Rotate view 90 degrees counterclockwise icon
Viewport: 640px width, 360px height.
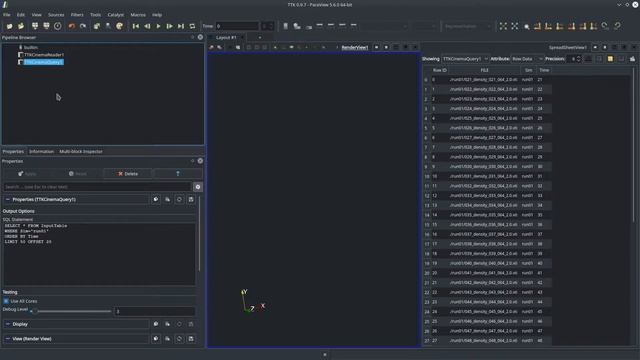click(x=617, y=26)
